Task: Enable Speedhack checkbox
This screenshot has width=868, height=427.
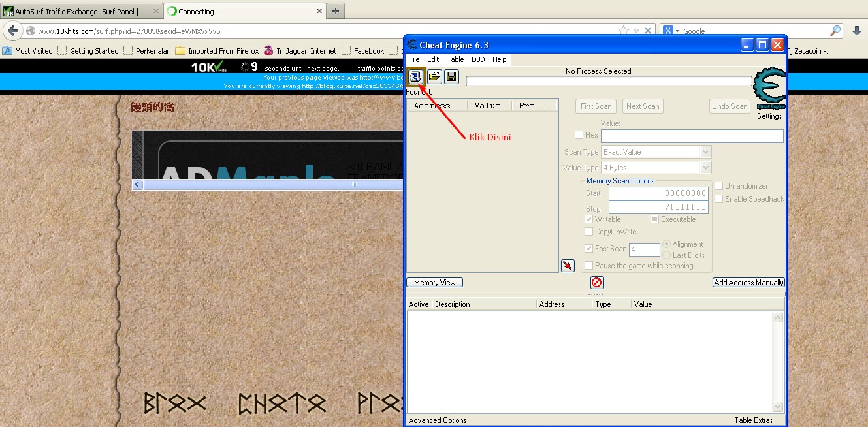Action: pos(719,199)
